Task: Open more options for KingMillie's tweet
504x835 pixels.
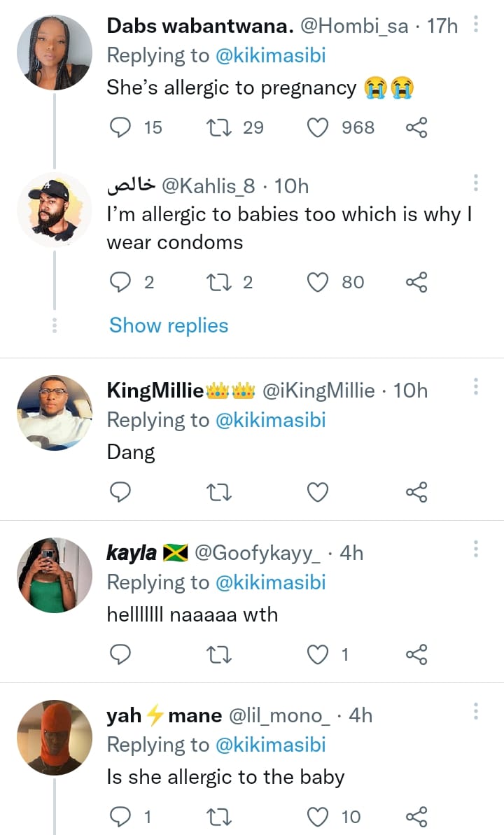Action: point(476,387)
